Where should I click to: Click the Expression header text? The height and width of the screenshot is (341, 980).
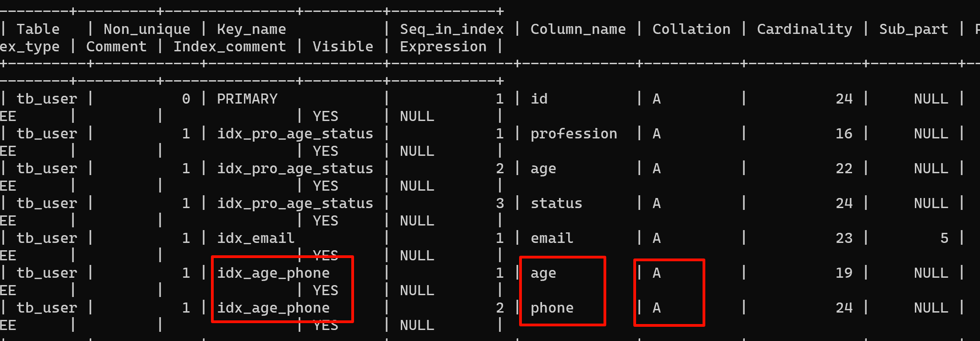point(443,47)
